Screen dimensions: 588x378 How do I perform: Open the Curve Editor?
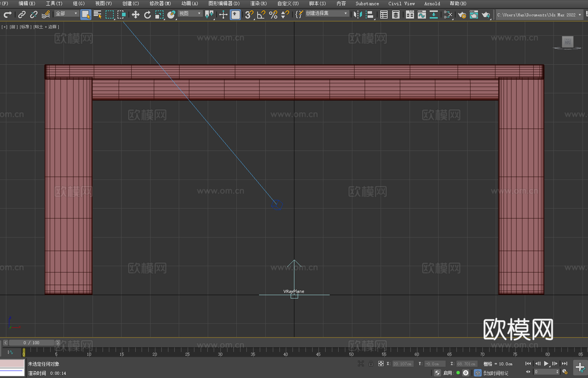[x=422, y=14]
